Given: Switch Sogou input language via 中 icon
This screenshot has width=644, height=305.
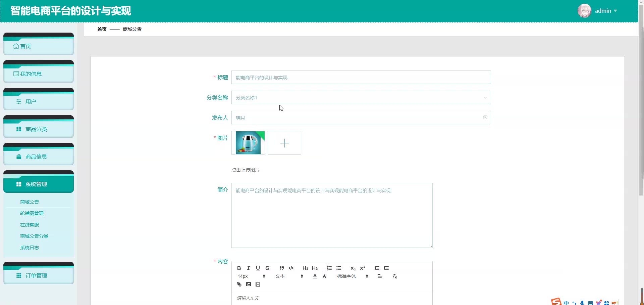Looking at the screenshot, I should tap(566, 303).
